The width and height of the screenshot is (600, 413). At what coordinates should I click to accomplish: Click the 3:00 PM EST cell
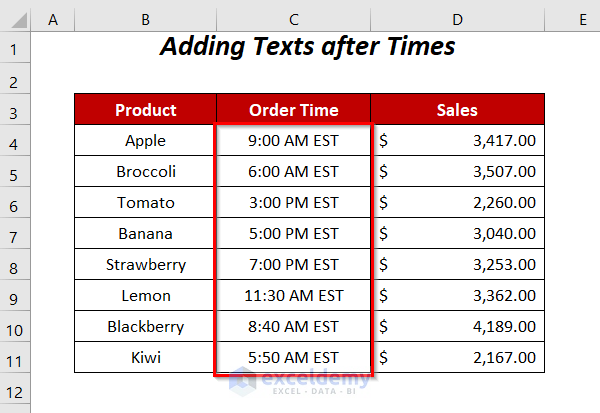pyautogui.click(x=293, y=203)
